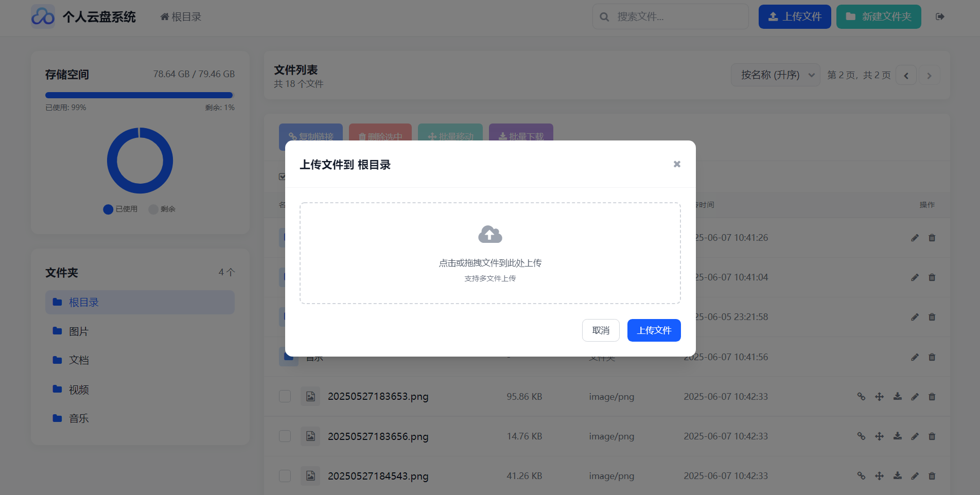Open the 按名称 (升序) sort dropdown
Screen dimensions: 980x495
[x=775, y=75]
